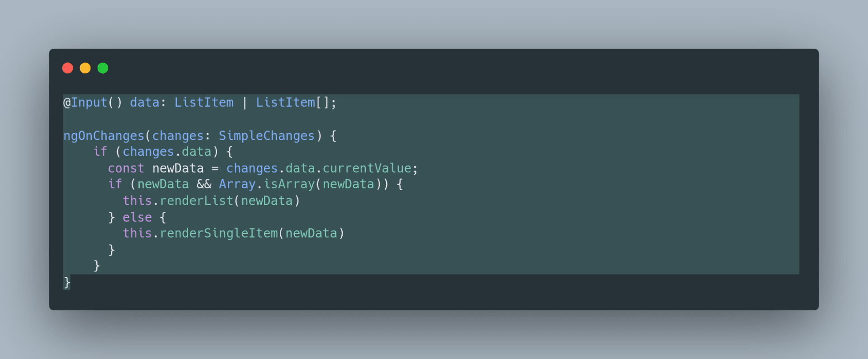Image resolution: width=868 pixels, height=359 pixels.
Task: Click the first ListItem type
Action: click(204, 103)
